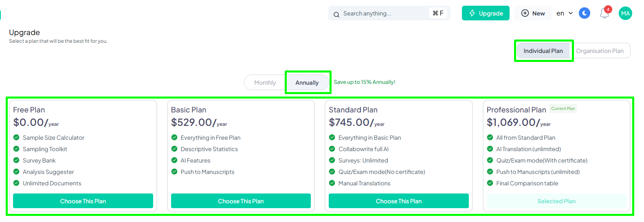
Task: Switch to Organisation Plan tab
Action: (600, 51)
